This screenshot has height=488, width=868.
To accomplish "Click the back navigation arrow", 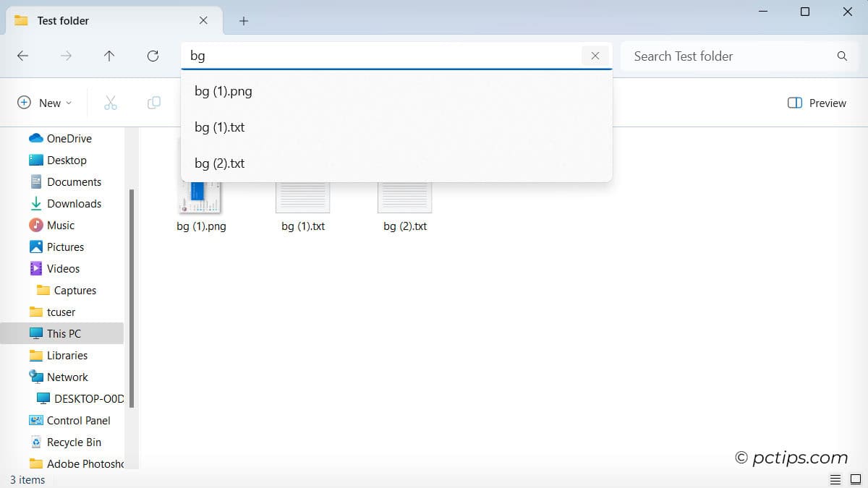I will (x=22, y=56).
